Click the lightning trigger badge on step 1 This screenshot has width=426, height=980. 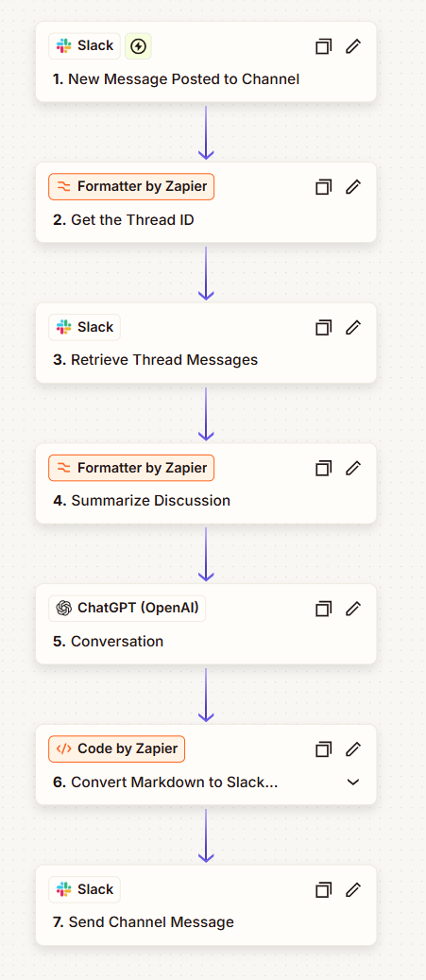pos(138,46)
